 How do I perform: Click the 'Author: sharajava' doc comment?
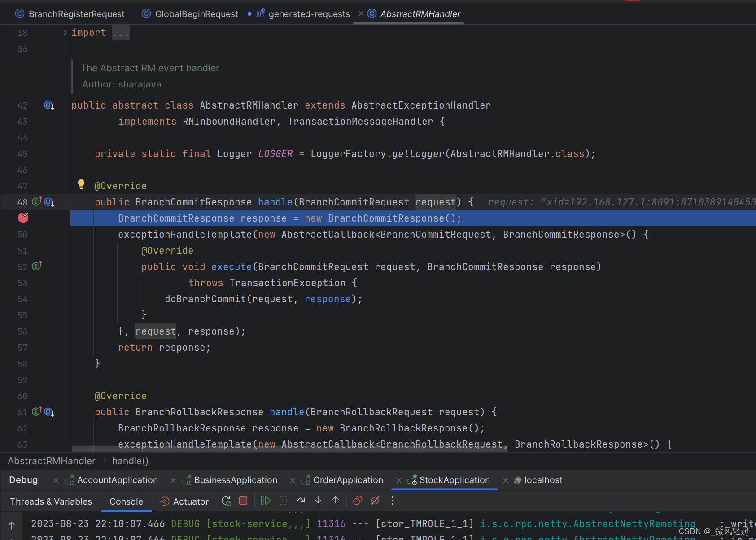[x=122, y=84]
